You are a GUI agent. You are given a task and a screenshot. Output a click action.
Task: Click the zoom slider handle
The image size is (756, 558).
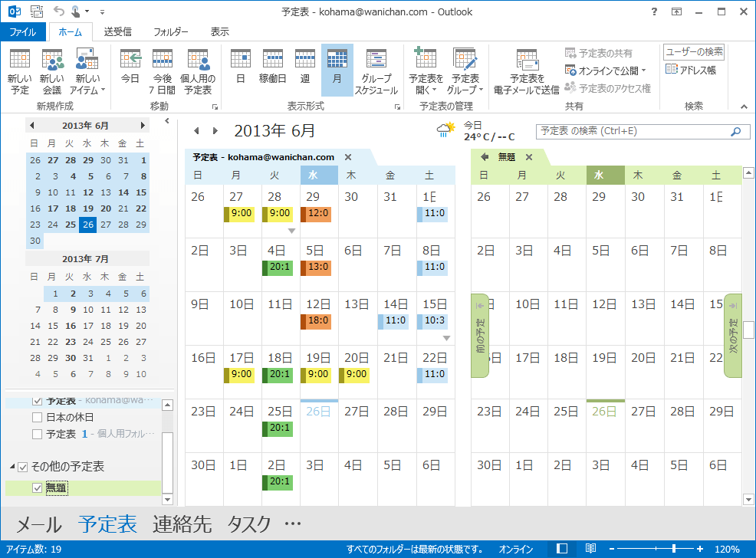673,549
